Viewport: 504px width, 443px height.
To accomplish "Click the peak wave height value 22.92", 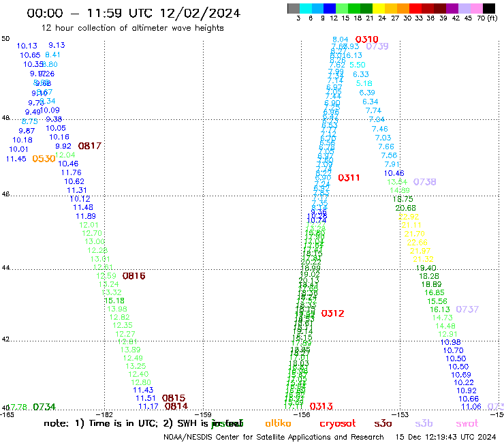I will pos(409,217).
